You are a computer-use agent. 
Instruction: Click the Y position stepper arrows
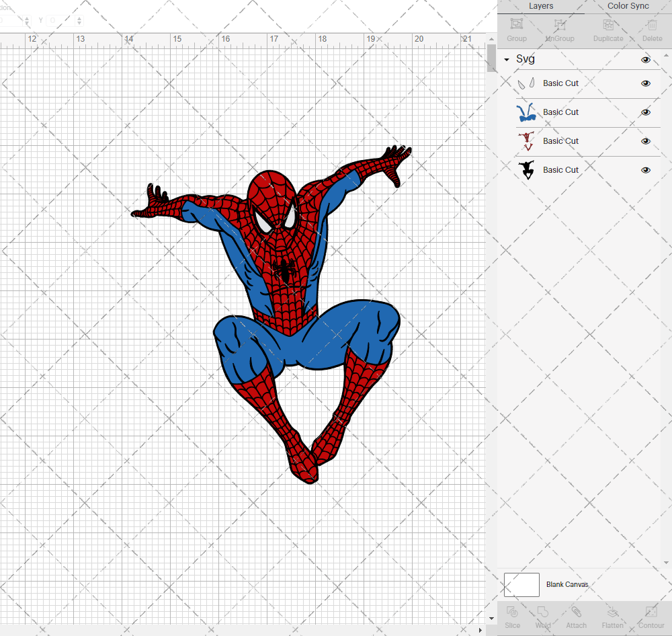(79, 20)
